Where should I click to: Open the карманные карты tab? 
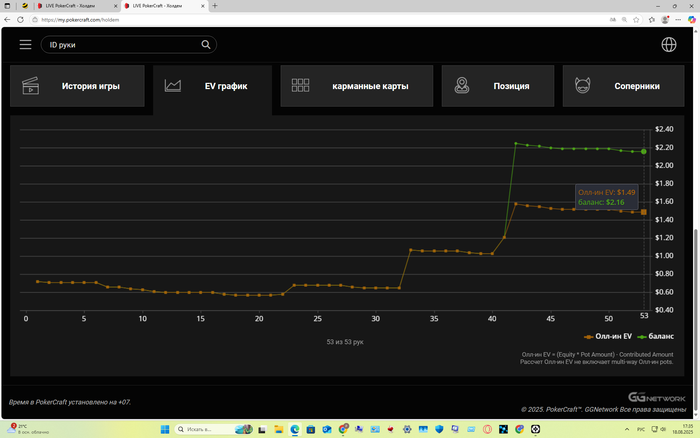coord(357,86)
